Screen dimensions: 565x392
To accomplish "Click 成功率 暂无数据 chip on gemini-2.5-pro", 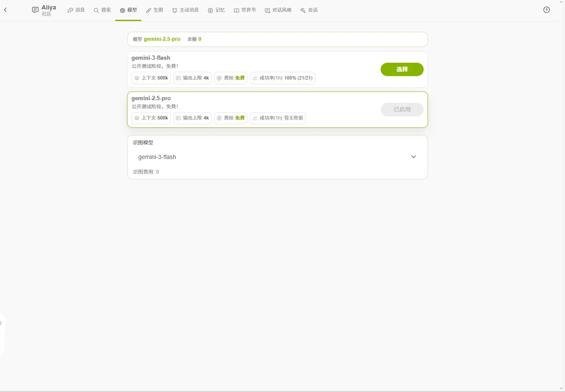I will pyautogui.click(x=278, y=118).
